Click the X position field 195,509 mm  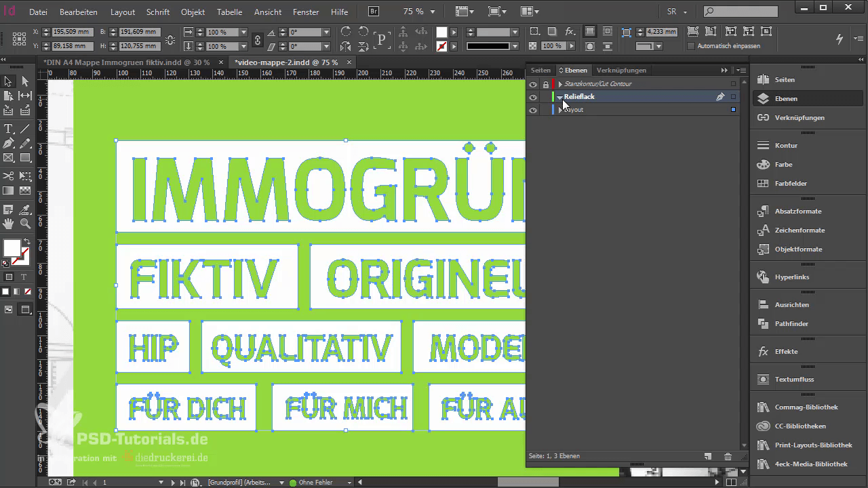73,32
